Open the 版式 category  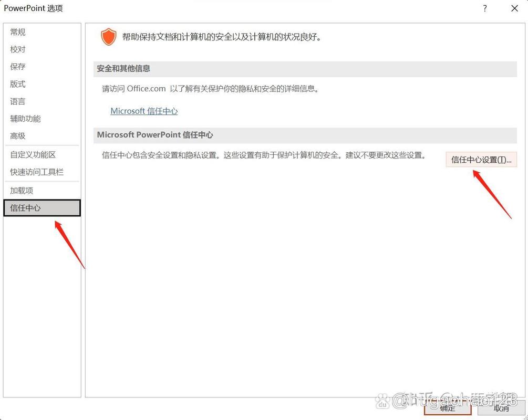(42, 84)
